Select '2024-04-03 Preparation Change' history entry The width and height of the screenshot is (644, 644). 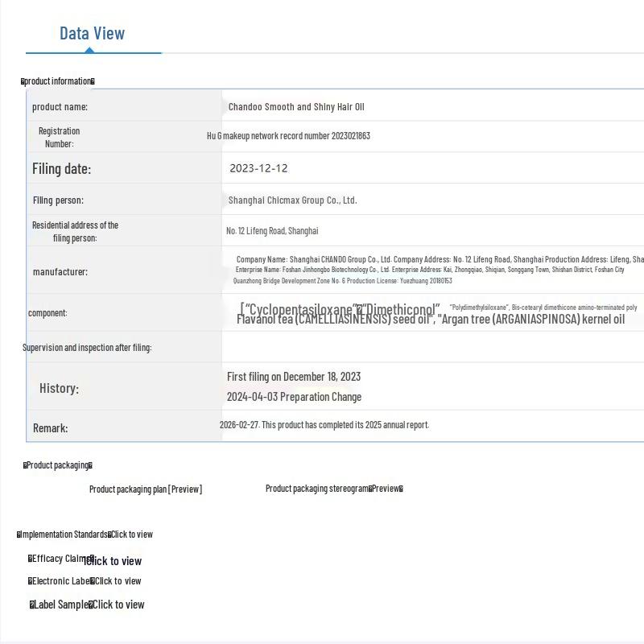pyautogui.click(x=294, y=397)
